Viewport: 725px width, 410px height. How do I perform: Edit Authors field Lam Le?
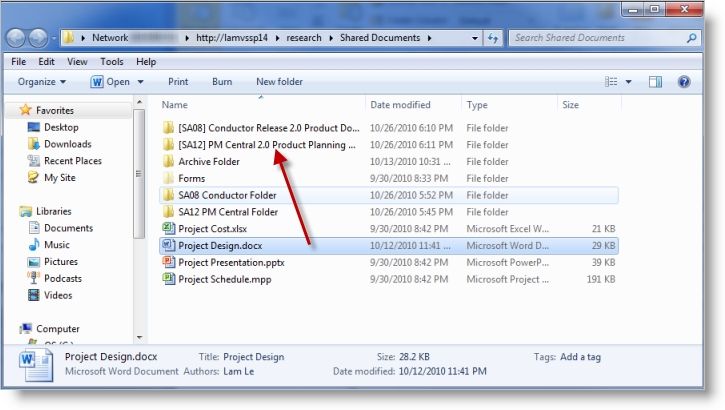click(239, 372)
